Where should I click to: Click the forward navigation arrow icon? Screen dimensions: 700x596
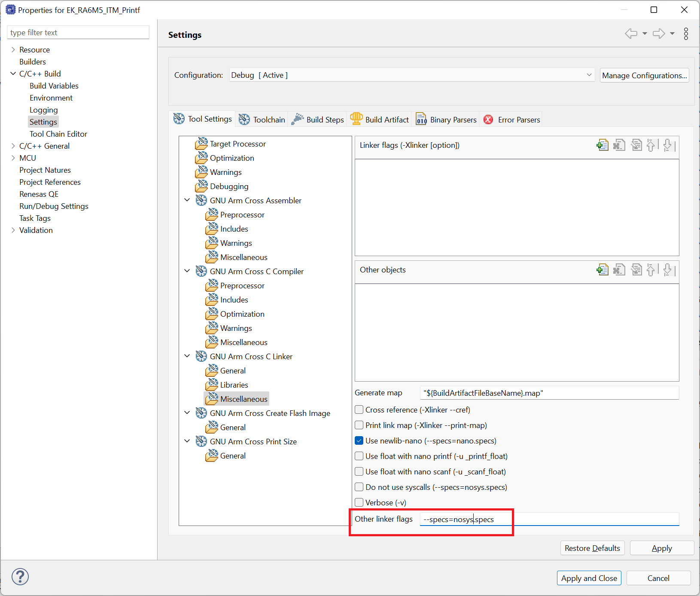659,34
